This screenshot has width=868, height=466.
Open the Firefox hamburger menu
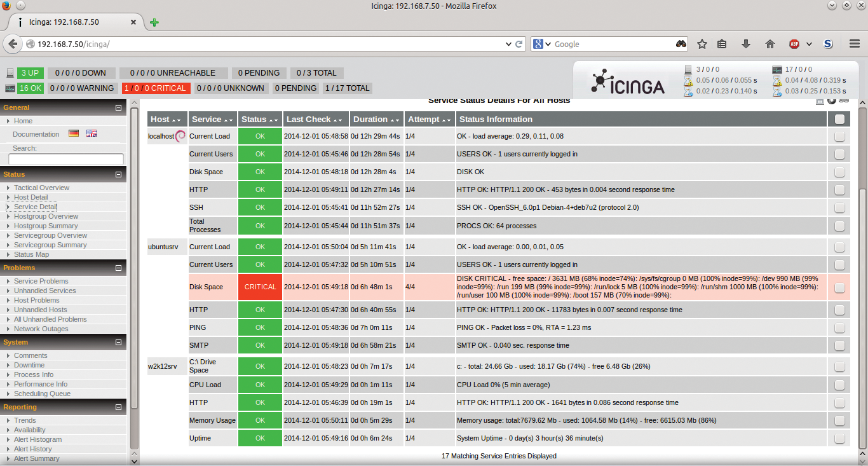coord(855,43)
